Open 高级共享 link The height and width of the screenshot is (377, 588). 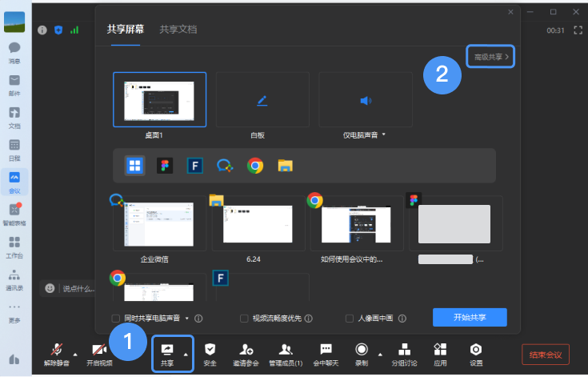tap(490, 57)
